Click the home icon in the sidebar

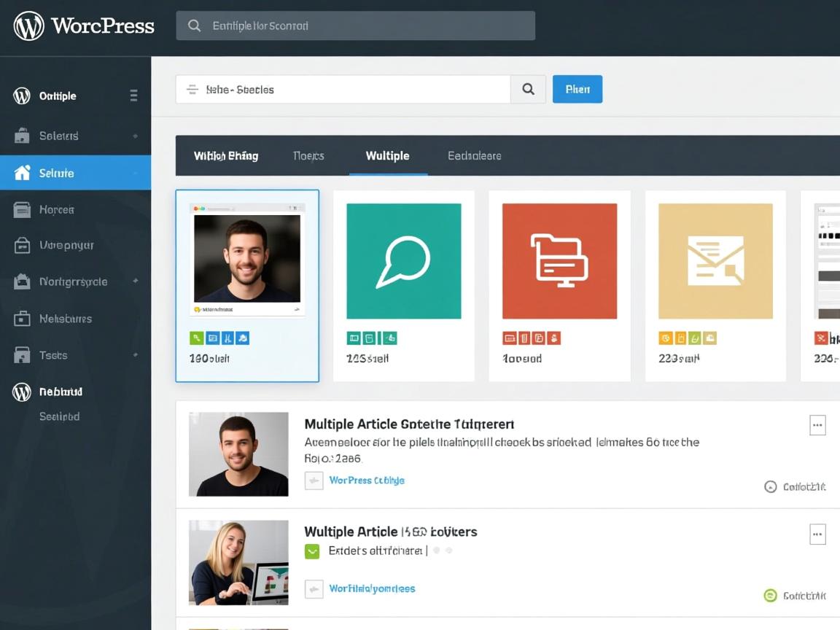pyautogui.click(x=23, y=173)
